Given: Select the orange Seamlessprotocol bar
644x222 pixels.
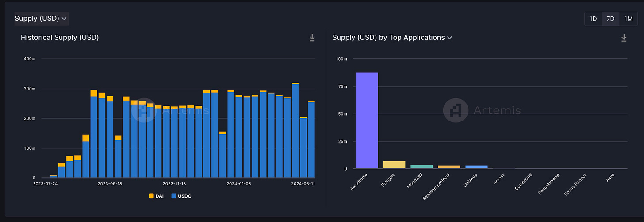Looking at the screenshot, I should click(449, 167).
